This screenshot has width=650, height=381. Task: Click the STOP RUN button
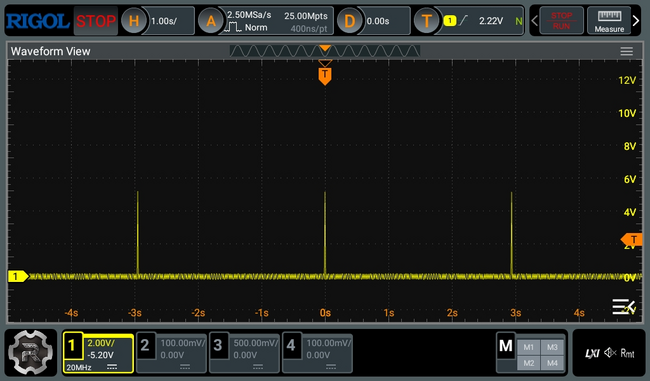click(561, 20)
